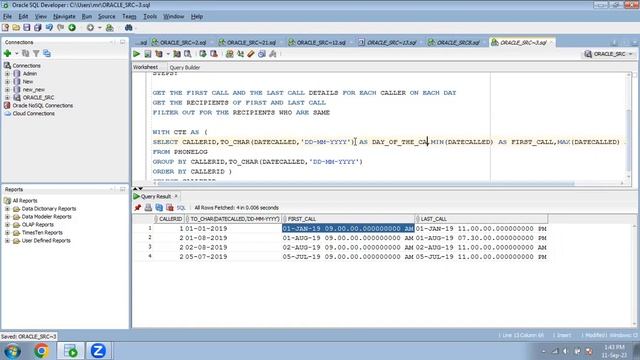Expand User Defined Reports folder

coord(7,241)
